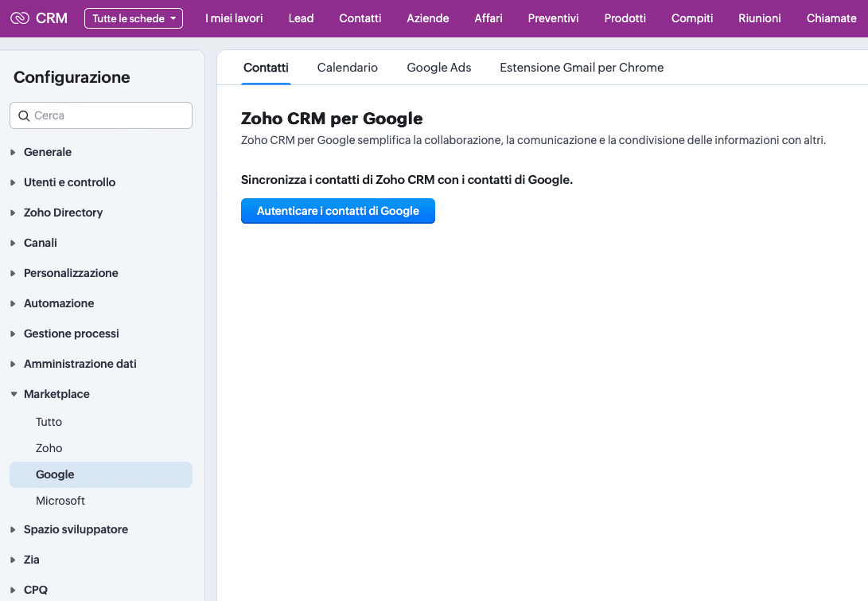
Task: Click the Generale label in sidebar
Action: click(48, 152)
